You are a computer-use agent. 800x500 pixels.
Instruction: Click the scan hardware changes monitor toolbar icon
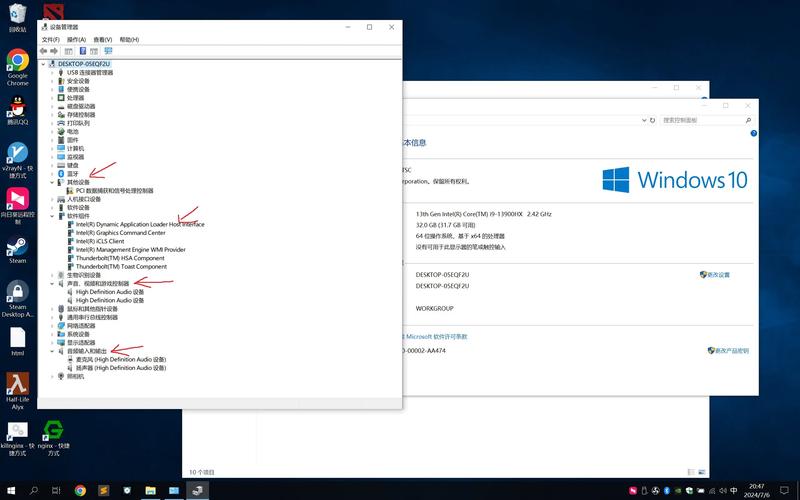click(x=108, y=51)
